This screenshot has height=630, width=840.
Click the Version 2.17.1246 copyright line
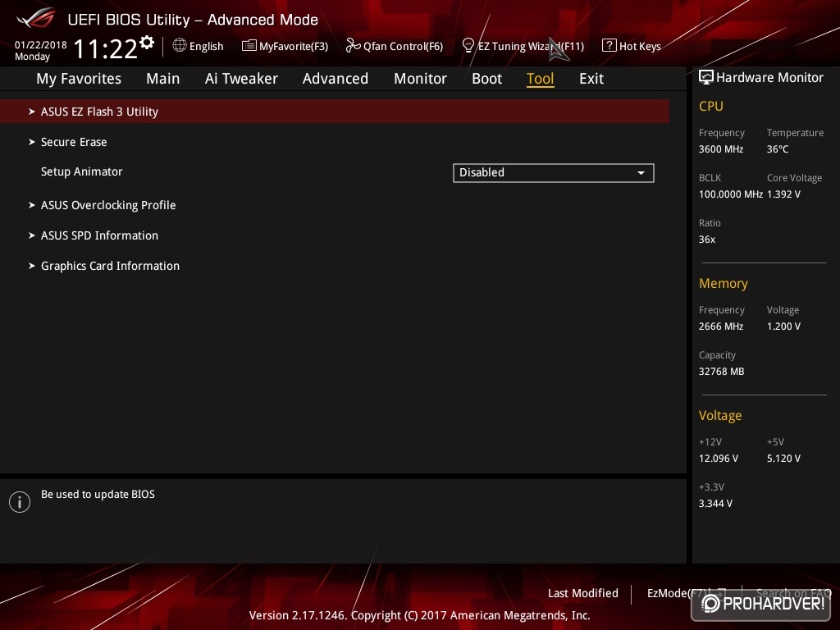pyautogui.click(x=419, y=615)
